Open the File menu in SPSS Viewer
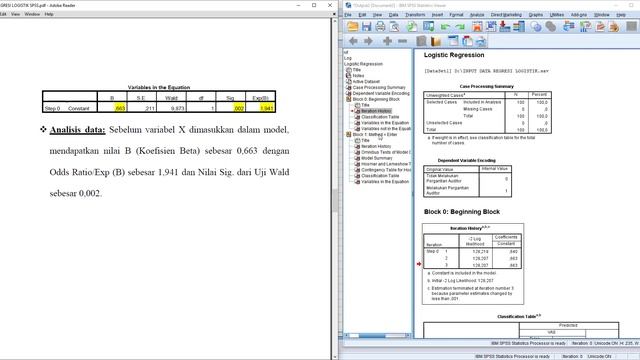This screenshot has height=360, width=640. tap(348, 15)
